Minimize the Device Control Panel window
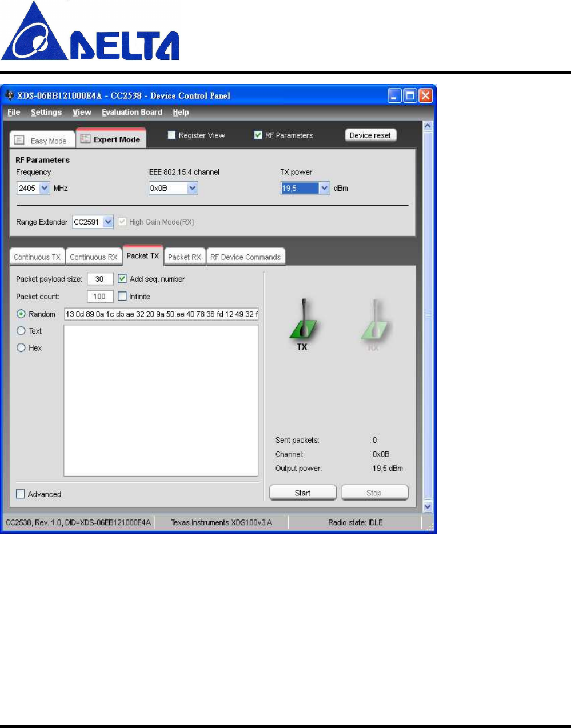 pyautogui.click(x=395, y=95)
